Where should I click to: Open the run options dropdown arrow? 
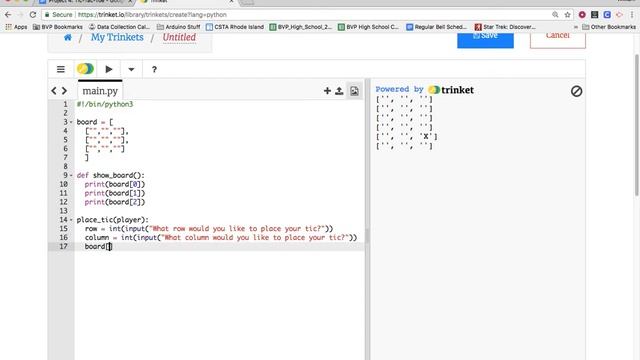(x=131, y=69)
